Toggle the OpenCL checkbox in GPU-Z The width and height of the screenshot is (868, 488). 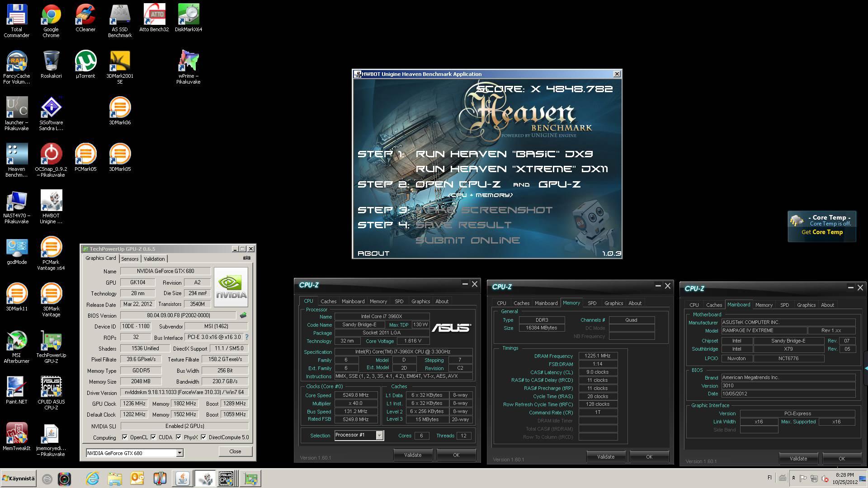(125, 437)
